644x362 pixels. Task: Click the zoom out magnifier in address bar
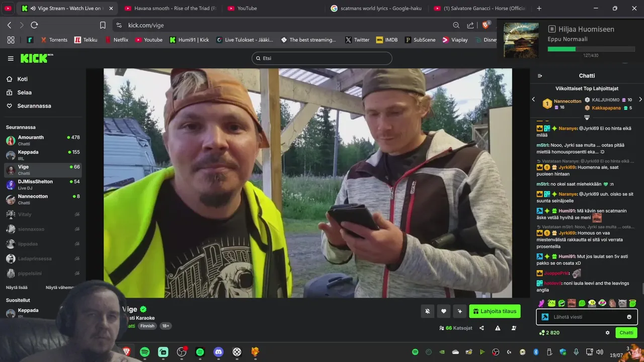456,25
